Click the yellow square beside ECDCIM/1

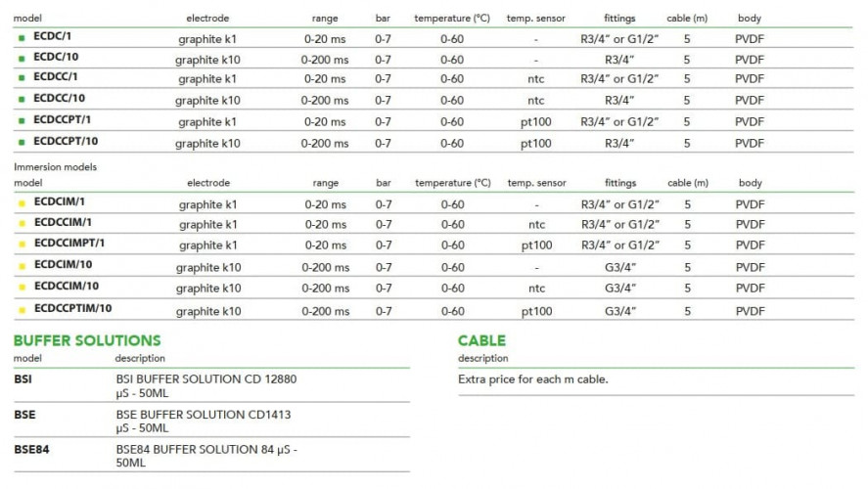[x=22, y=202]
